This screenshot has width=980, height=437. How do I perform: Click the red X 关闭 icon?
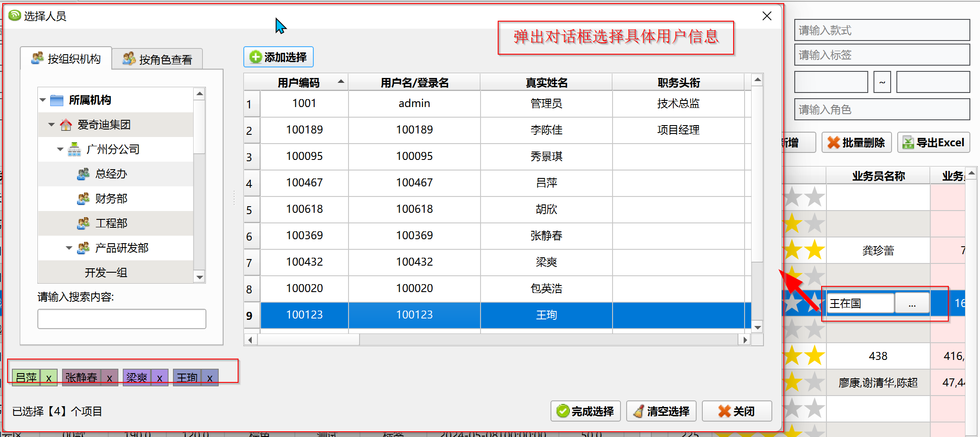pos(724,411)
